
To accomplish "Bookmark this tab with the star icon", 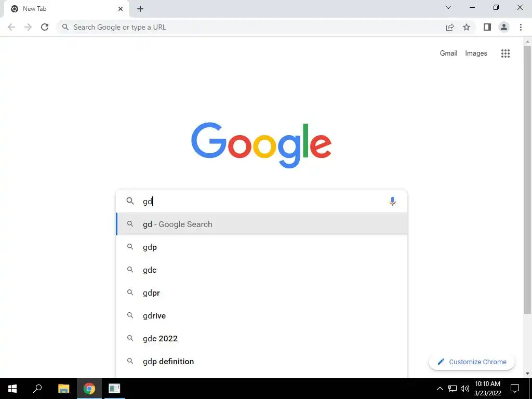I will click(x=467, y=27).
